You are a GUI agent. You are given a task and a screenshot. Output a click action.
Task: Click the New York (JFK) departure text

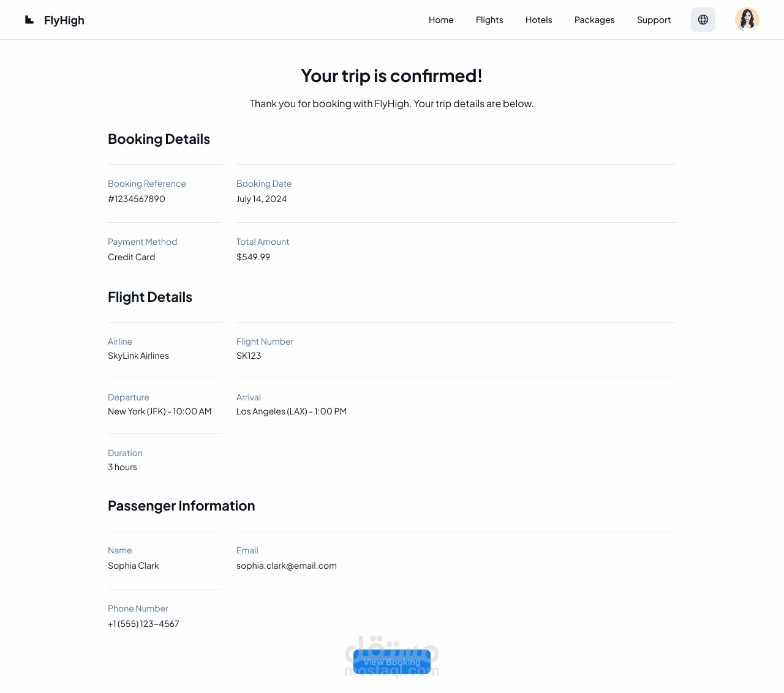(x=137, y=411)
